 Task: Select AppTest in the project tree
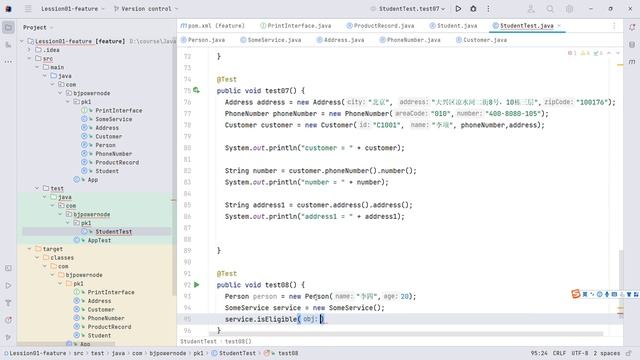99,240
